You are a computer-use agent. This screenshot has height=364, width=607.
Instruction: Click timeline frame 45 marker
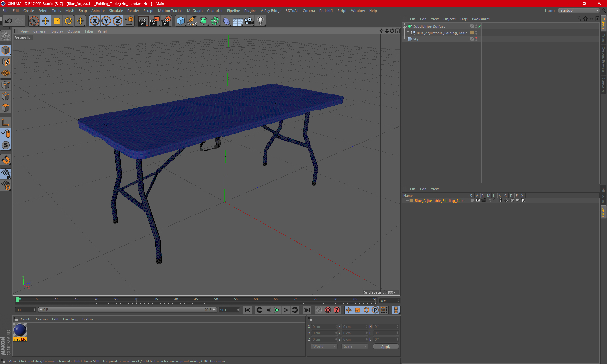[x=196, y=300]
